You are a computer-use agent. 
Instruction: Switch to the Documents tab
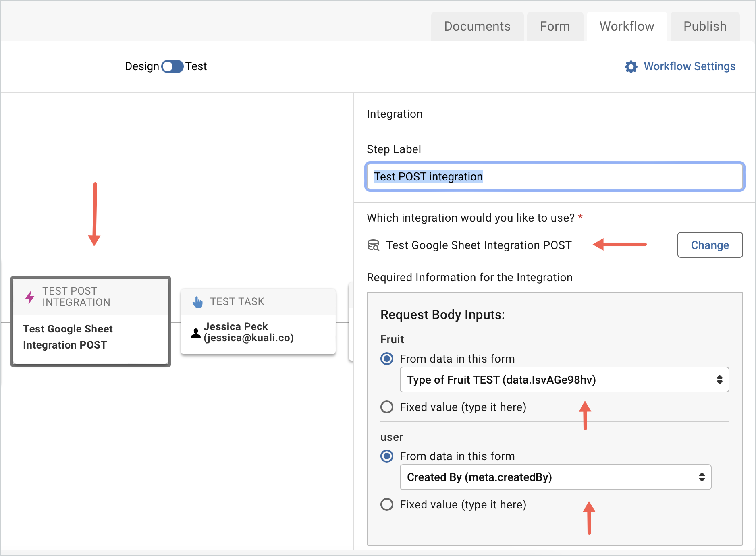click(477, 26)
